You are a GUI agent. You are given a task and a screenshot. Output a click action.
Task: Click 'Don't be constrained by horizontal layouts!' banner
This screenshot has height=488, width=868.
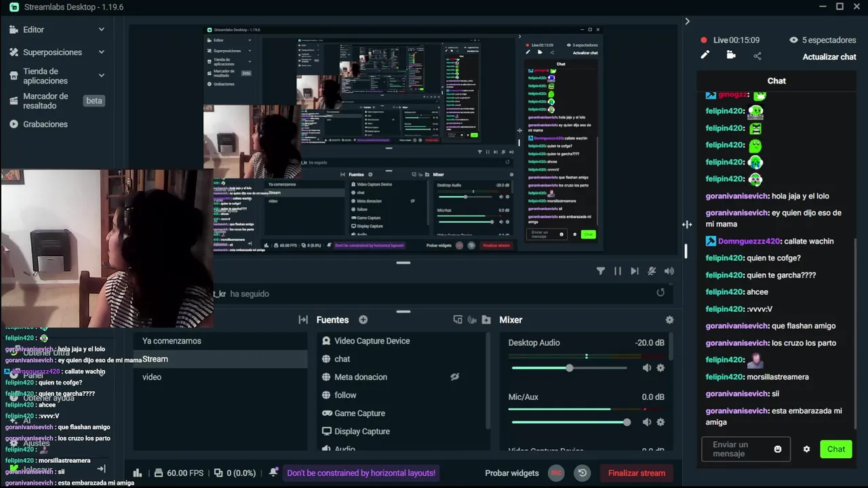coord(361,473)
